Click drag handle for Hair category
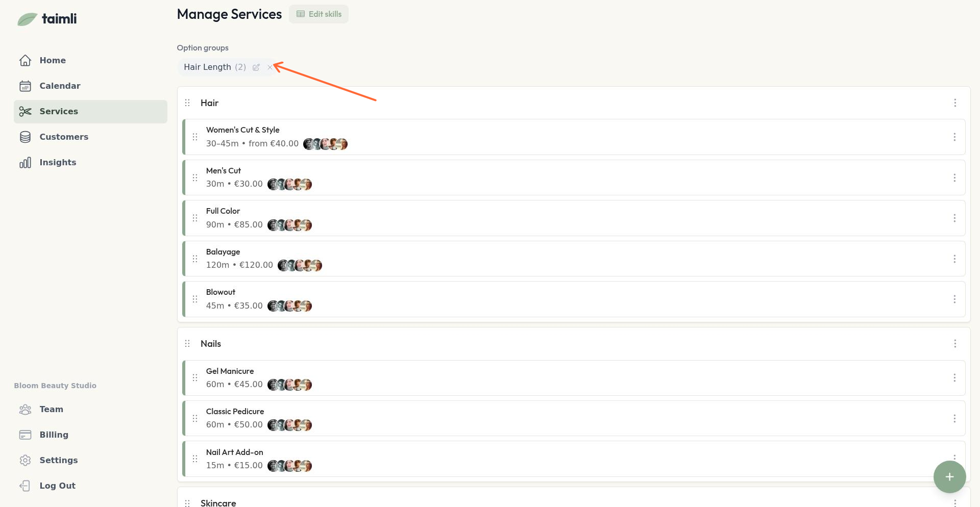Screen dimensions: 980x507 [187, 103]
